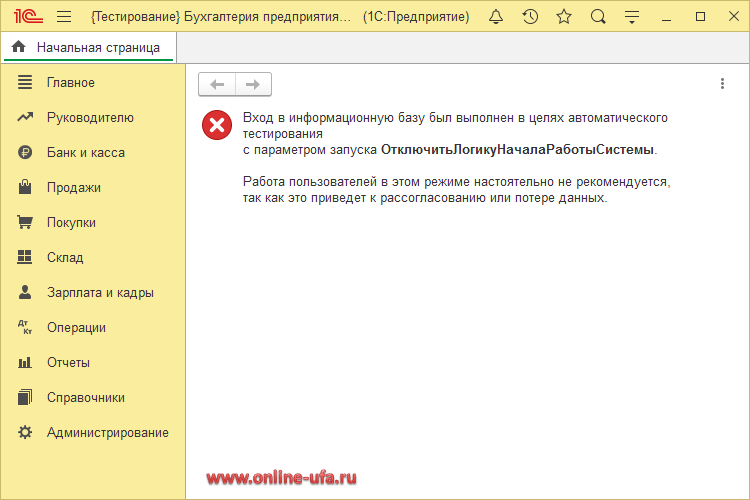Open search magnifier in title bar
The height and width of the screenshot is (500, 750).
coord(598,17)
